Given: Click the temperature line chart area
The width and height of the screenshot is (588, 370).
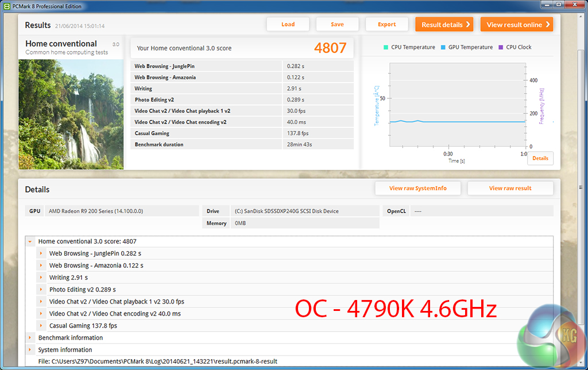Looking at the screenshot, I should click(458, 105).
